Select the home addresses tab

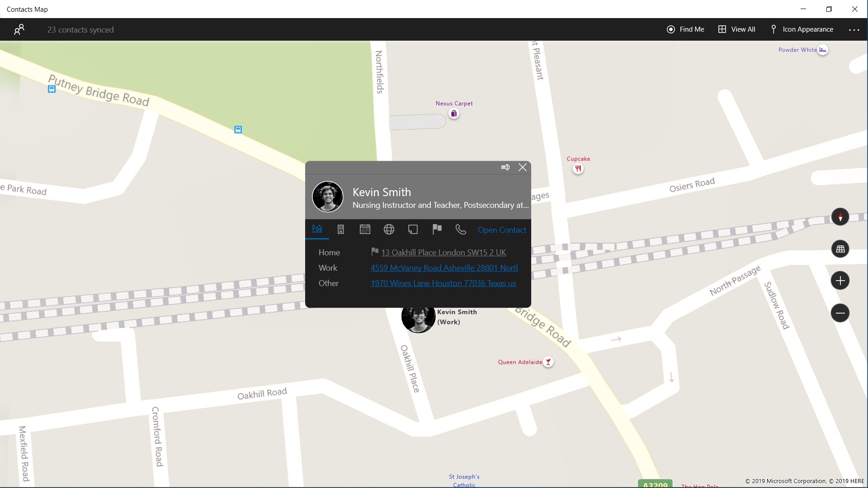(317, 229)
